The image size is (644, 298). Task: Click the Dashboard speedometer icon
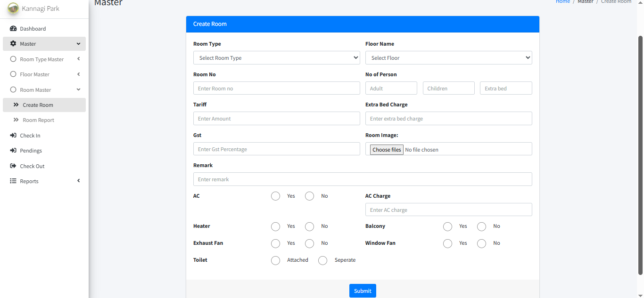(x=13, y=29)
